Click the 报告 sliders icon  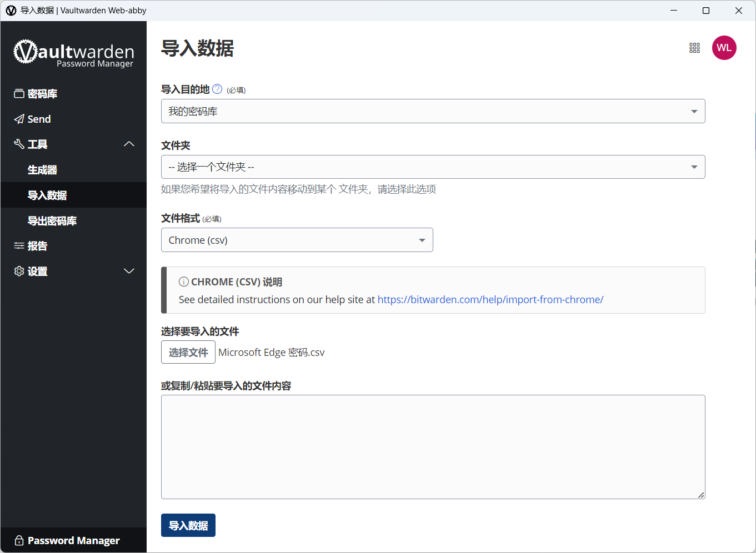click(19, 245)
